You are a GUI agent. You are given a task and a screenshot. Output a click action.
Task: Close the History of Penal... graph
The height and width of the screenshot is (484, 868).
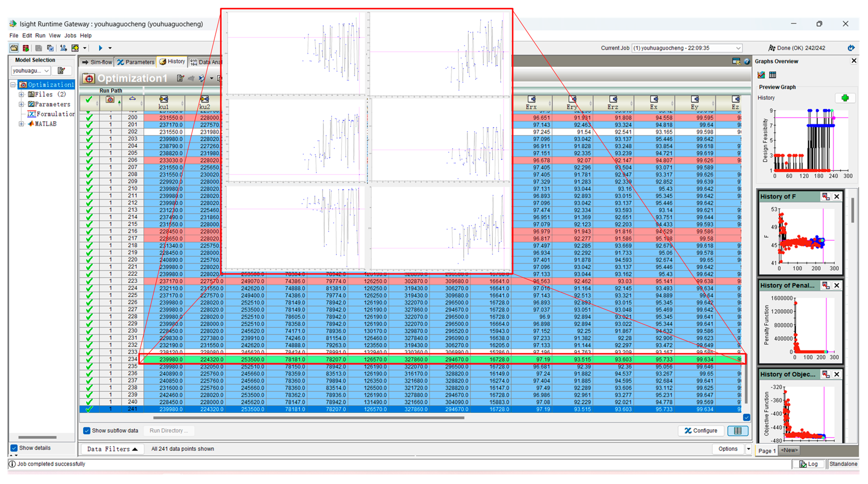pos(837,286)
